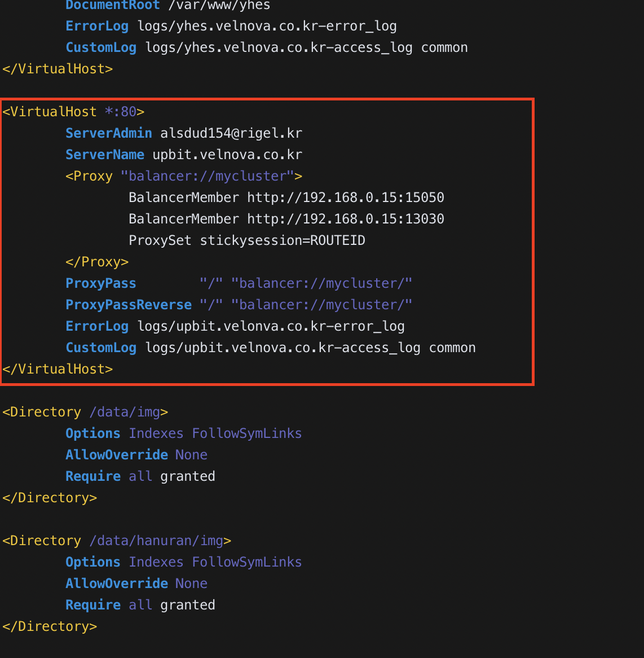Click ErrorLog upbit.velonva.co.kr-error_log line
Viewport: 644px width, 658px height.
(235, 326)
